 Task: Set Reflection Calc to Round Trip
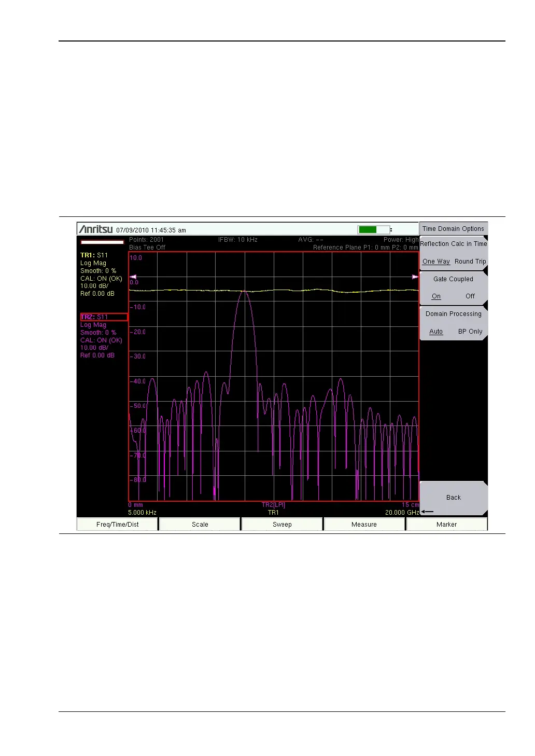[x=470, y=262]
